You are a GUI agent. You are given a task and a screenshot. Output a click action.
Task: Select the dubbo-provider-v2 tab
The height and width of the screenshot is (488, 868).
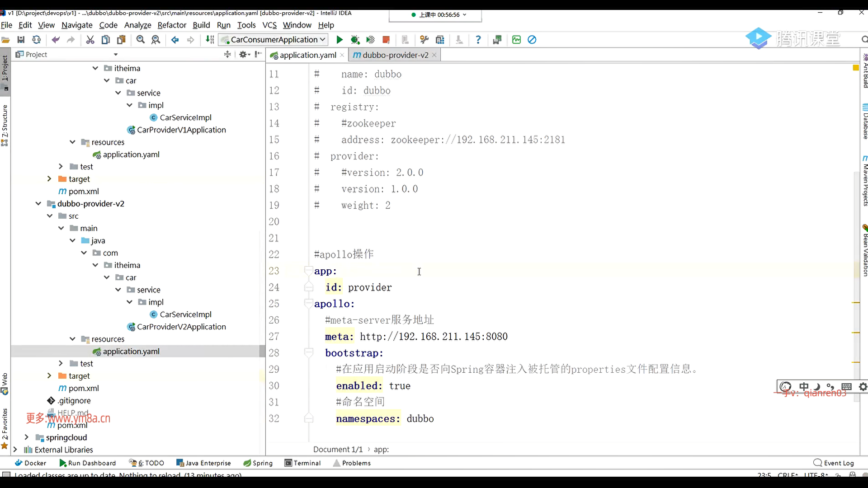(393, 55)
